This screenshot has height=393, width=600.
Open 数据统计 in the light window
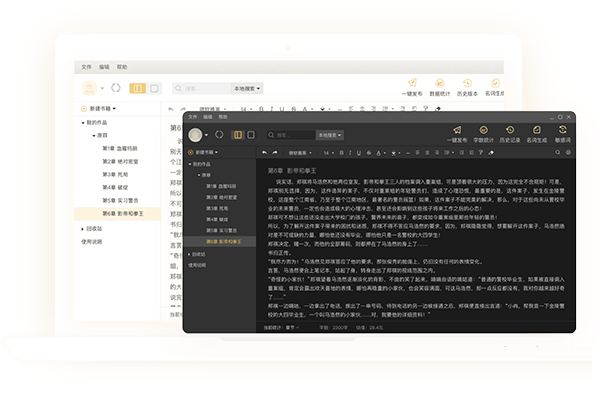point(440,88)
